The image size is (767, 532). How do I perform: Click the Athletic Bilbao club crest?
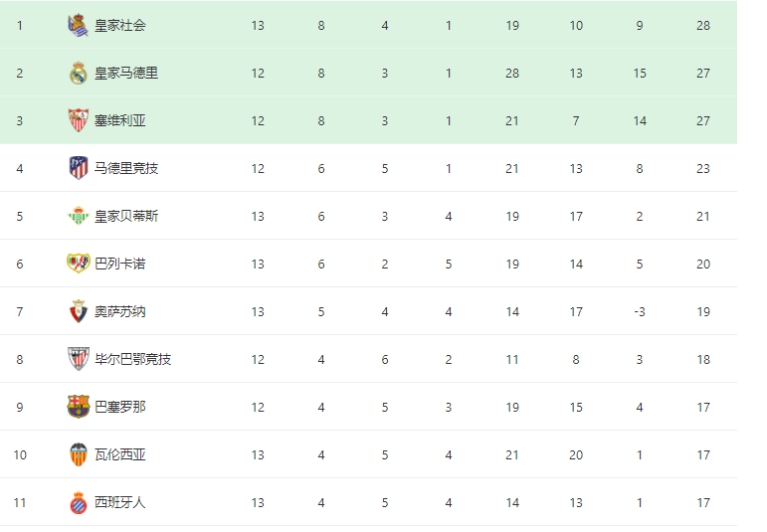click(x=79, y=359)
